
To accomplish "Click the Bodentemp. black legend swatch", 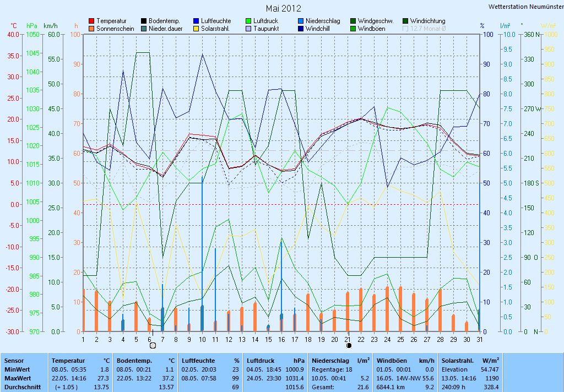I will pyautogui.click(x=144, y=21).
